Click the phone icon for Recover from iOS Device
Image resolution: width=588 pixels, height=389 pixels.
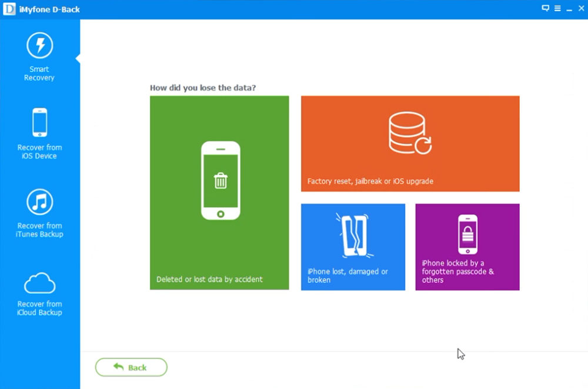[x=39, y=122]
